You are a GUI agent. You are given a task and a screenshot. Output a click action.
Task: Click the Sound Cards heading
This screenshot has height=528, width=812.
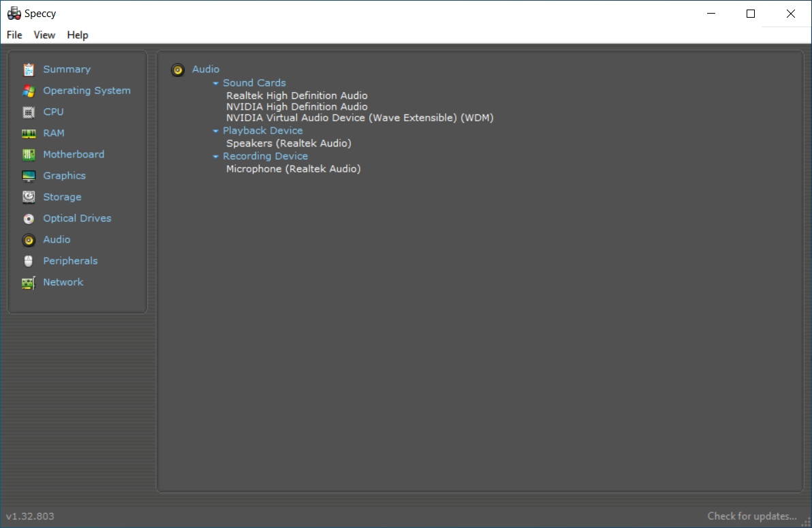point(254,82)
